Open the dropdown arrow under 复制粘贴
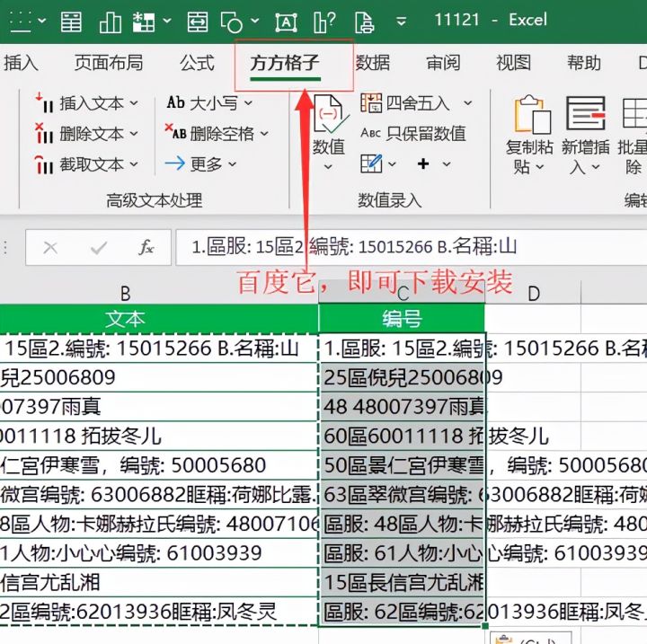The width and height of the screenshot is (647, 644). point(539,167)
